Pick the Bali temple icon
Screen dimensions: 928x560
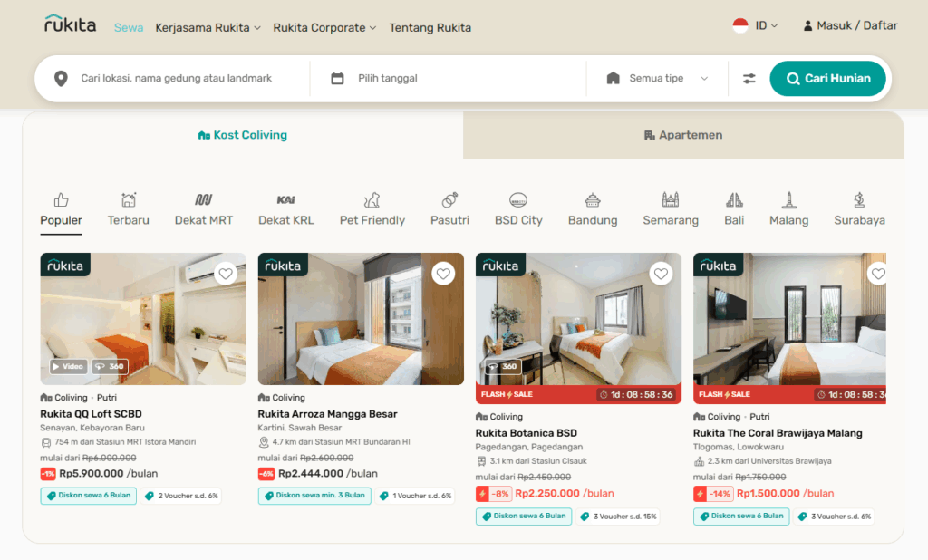(x=734, y=200)
